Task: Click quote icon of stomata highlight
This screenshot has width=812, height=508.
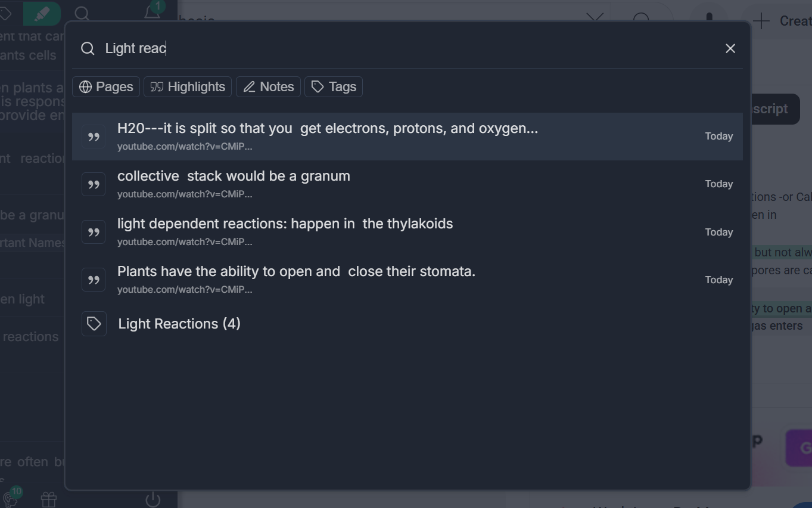Action: click(x=94, y=280)
